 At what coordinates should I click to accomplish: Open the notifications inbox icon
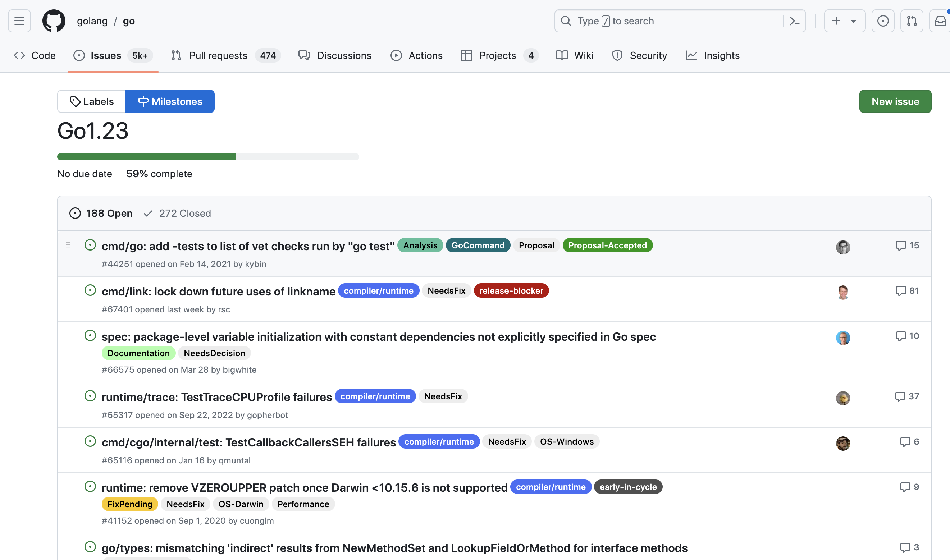click(x=940, y=21)
